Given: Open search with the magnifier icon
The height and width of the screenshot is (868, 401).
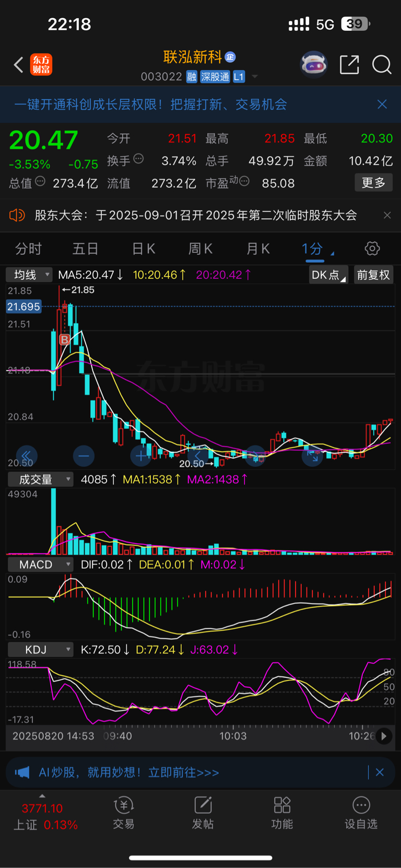Looking at the screenshot, I should (x=382, y=65).
